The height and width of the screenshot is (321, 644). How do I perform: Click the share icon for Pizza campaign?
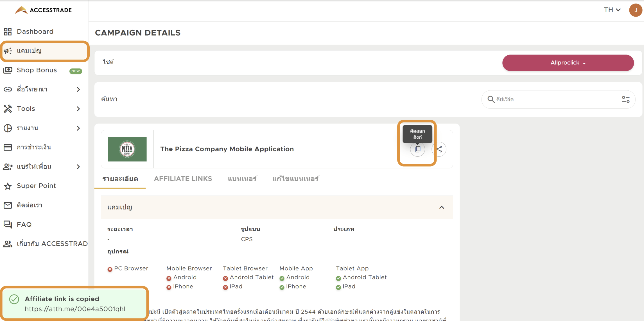439,149
